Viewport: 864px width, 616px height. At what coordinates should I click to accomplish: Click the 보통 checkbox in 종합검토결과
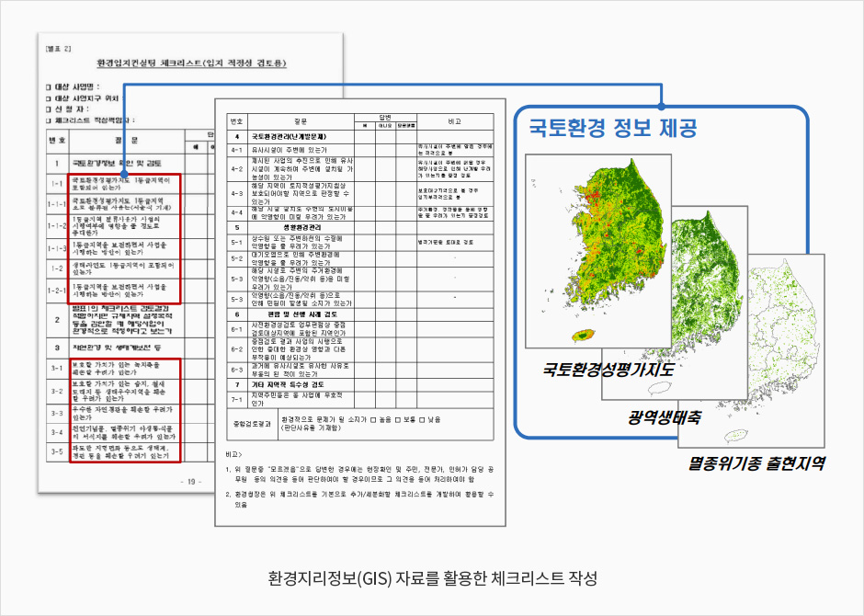click(398, 420)
